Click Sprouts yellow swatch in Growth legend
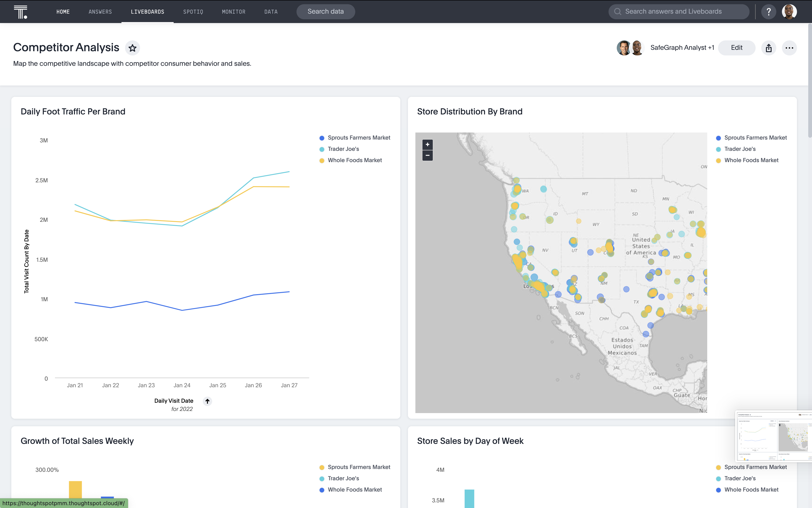The height and width of the screenshot is (508, 812). coord(322,467)
